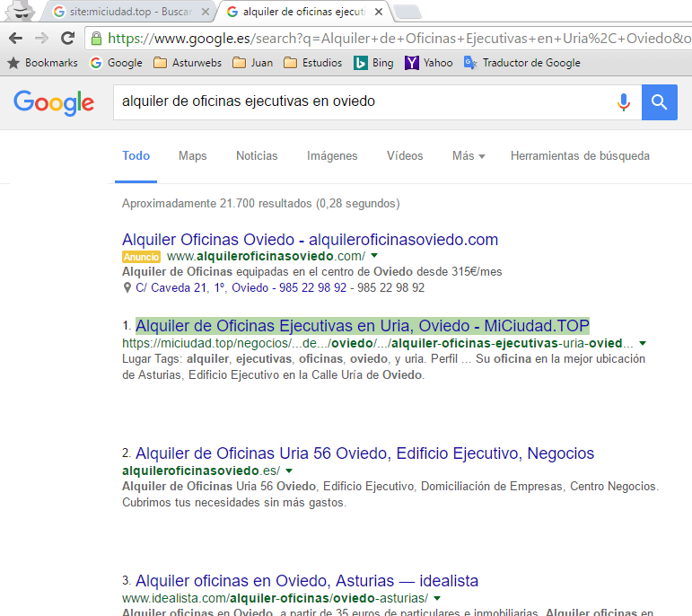This screenshot has height=616, width=692.
Task: Expand the arrow beside idealista.com URL
Action: (x=437, y=598)
